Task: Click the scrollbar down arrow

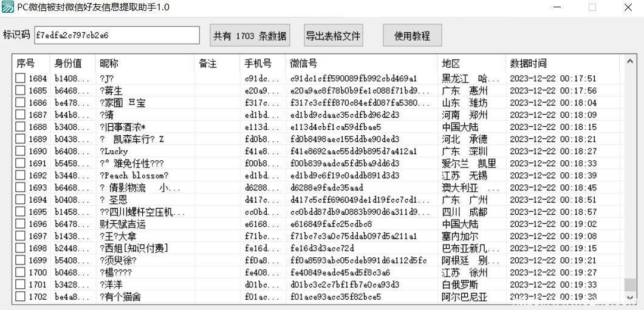Action: (x=631, y=297)
